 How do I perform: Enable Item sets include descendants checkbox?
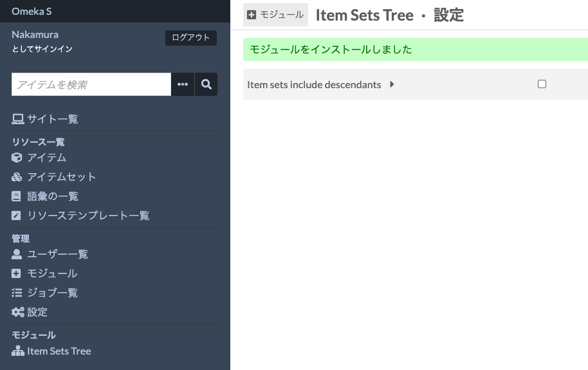[x=542, y=84]
